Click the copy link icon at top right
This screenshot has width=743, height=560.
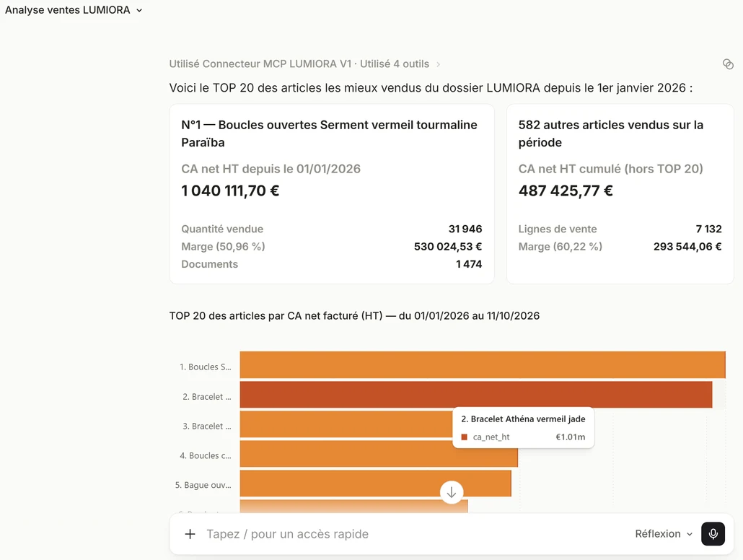pos(728,64)
